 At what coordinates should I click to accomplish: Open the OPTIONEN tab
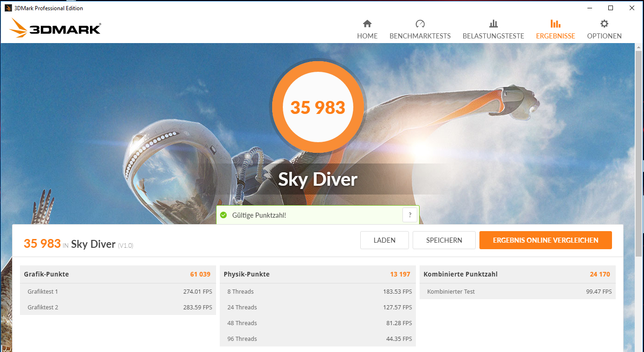pyautogui.click(x=604, y=29)
